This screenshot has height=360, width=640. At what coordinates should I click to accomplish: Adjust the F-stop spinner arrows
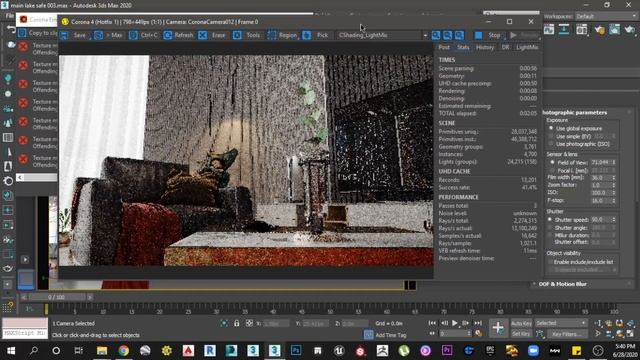pos(613,200)
